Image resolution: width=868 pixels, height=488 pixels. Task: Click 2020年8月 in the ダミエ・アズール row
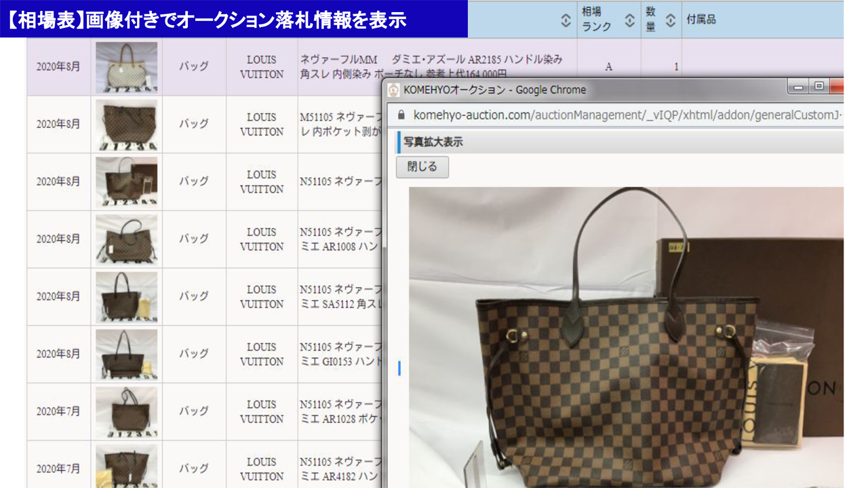(x=58, y=67)
